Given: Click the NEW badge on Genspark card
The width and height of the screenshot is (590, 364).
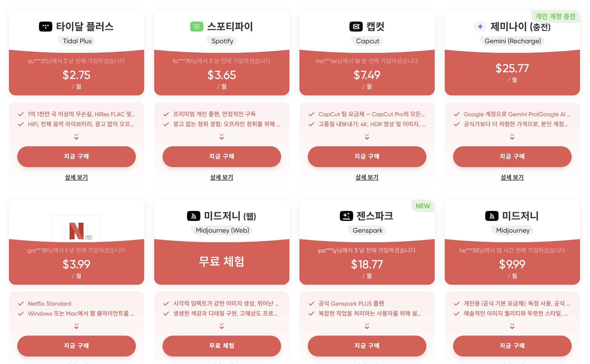Looking at the screenshot, I should pyautogui.click(x=423, y=206).
